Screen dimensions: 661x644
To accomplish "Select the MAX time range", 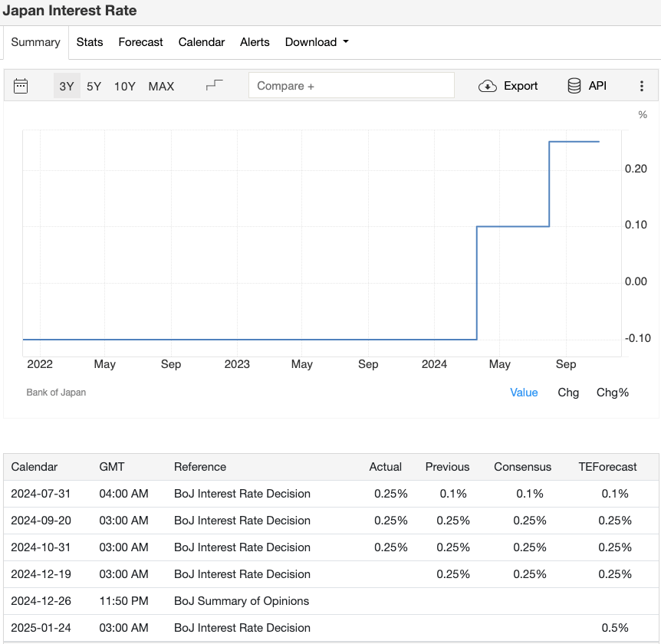I will [x=161, y=87].
